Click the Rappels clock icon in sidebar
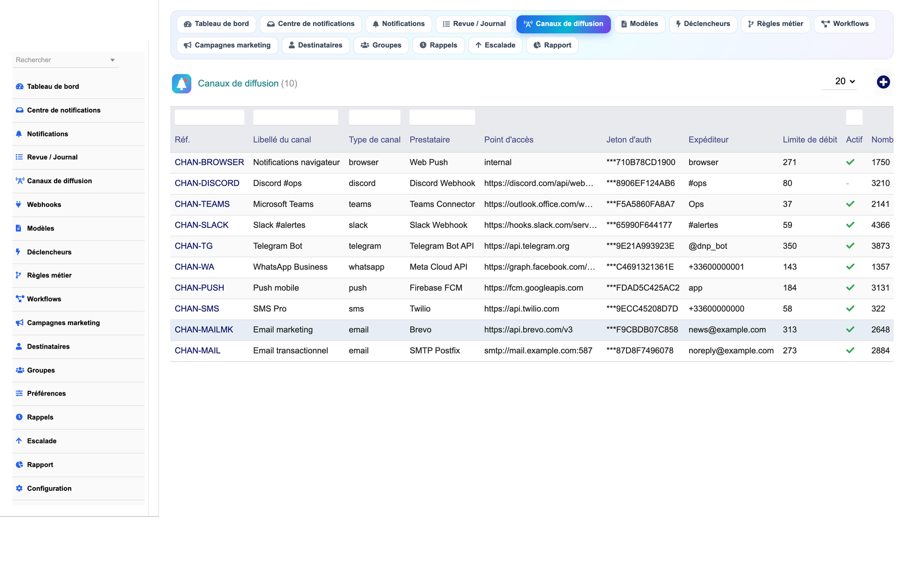 19,417
